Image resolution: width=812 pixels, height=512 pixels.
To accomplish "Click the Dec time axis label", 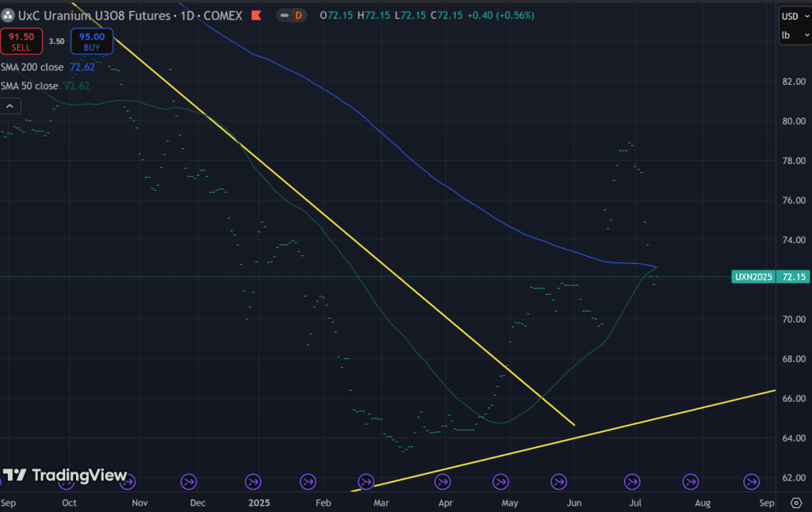I will pos(197,502).
